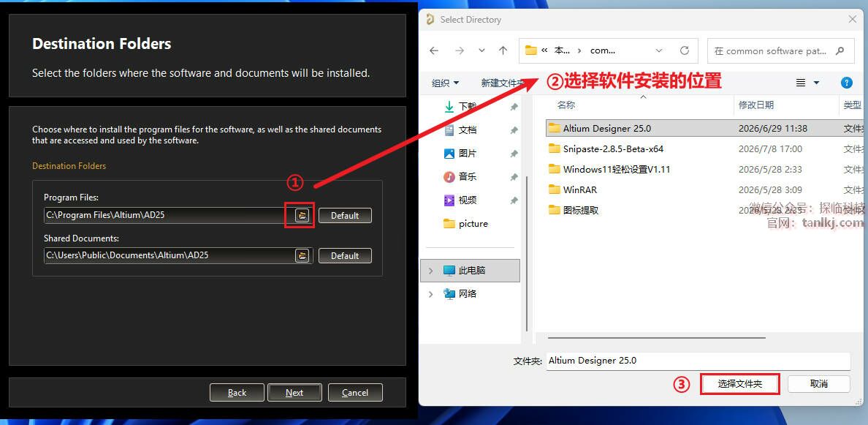Unpin 文档 using its pin icon

(x=514, y=130)
